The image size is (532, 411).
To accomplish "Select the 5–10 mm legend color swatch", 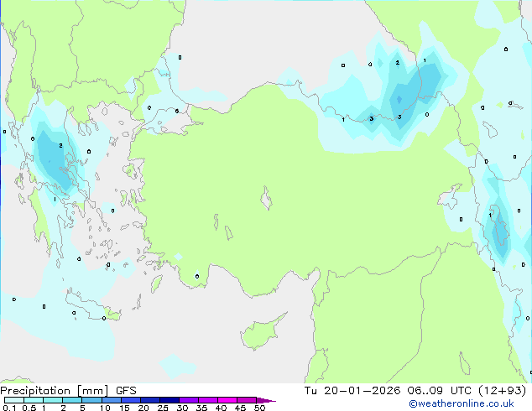I will click(x=91, y=400).
